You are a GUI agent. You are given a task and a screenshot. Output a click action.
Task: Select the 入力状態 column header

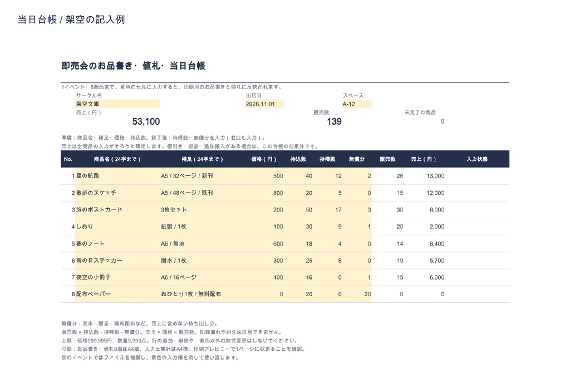point(477,159)
